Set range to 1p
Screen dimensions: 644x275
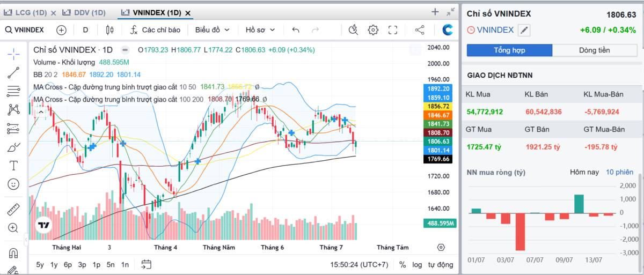pos(96,264)
